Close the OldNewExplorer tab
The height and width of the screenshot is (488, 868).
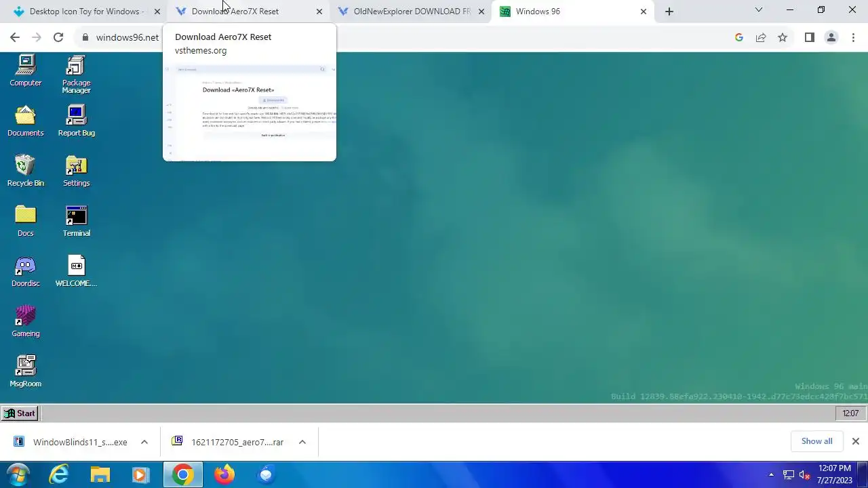click(481, 12)
